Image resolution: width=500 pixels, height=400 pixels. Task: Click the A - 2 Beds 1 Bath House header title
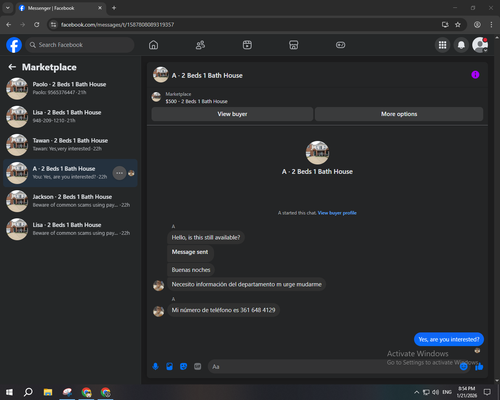(x=207, y=76)
